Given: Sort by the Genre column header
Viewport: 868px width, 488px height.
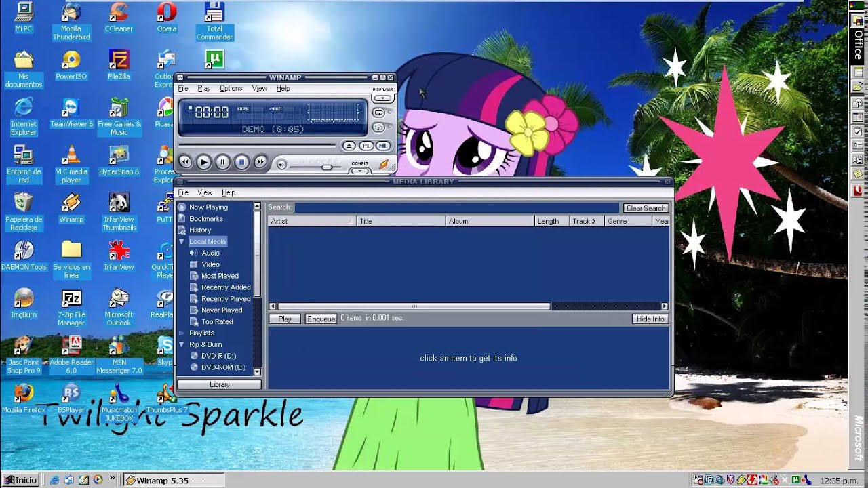Looking at the screenshot, I should coord(629,221).
